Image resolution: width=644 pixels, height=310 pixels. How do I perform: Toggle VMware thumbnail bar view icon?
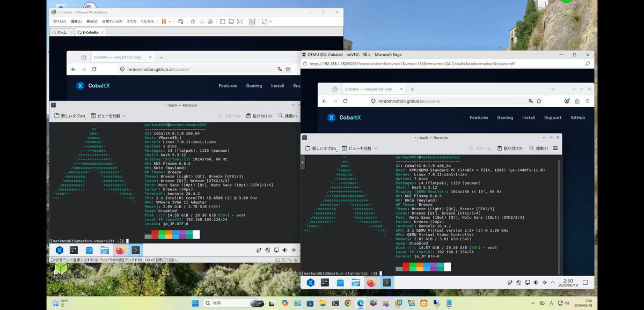(x=231, y=21)
